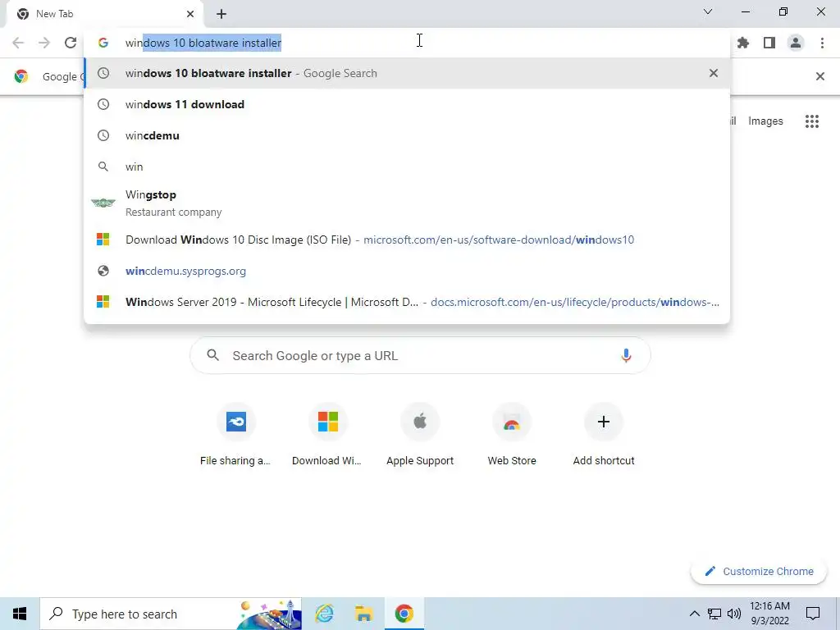Open the Google apps grid
The width and height of the screenshot is (840, 630).
click(x=811, y=121)
